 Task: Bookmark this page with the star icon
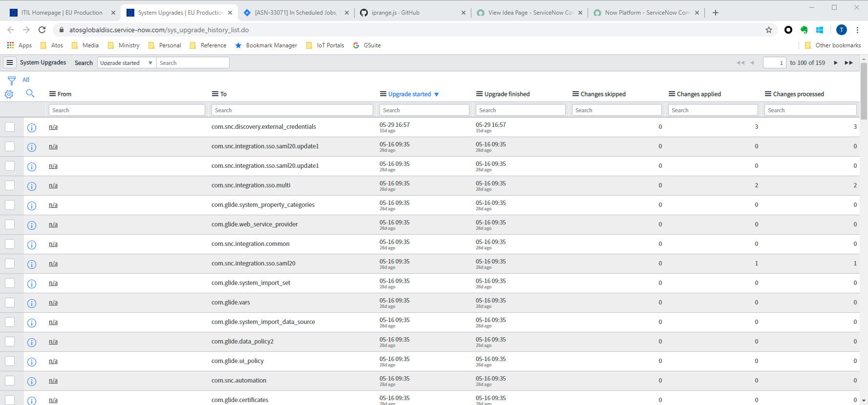[769, 30]
